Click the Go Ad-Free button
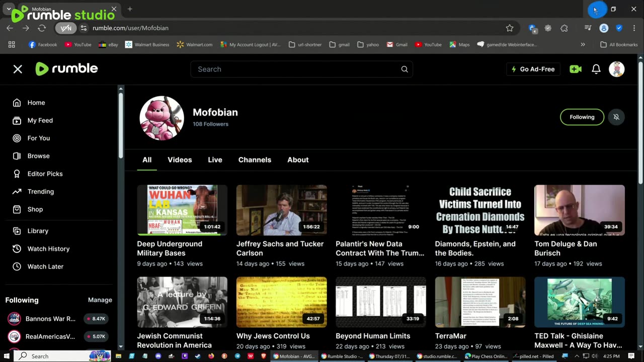644x362 pixels. click(533, 69)
